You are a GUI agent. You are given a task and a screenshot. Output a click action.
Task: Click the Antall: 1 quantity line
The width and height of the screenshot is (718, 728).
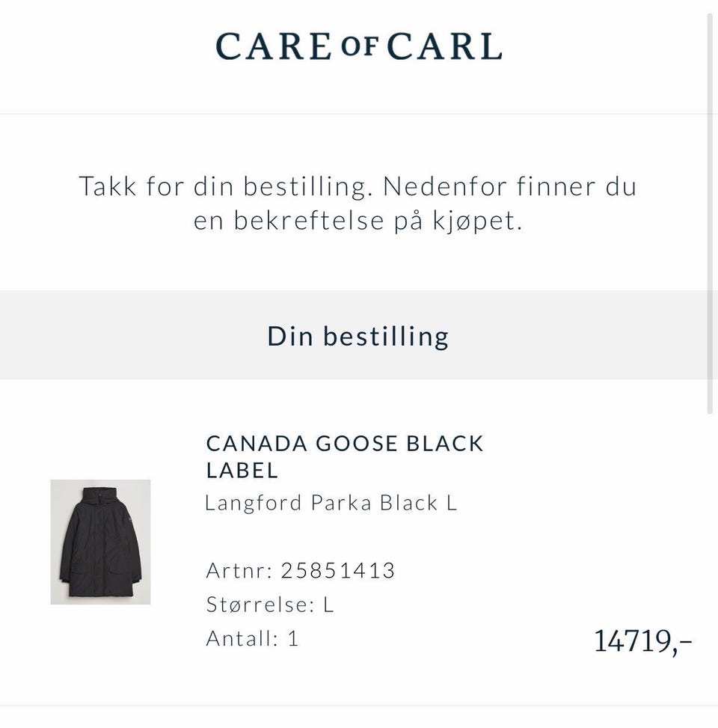pos(252,639)
